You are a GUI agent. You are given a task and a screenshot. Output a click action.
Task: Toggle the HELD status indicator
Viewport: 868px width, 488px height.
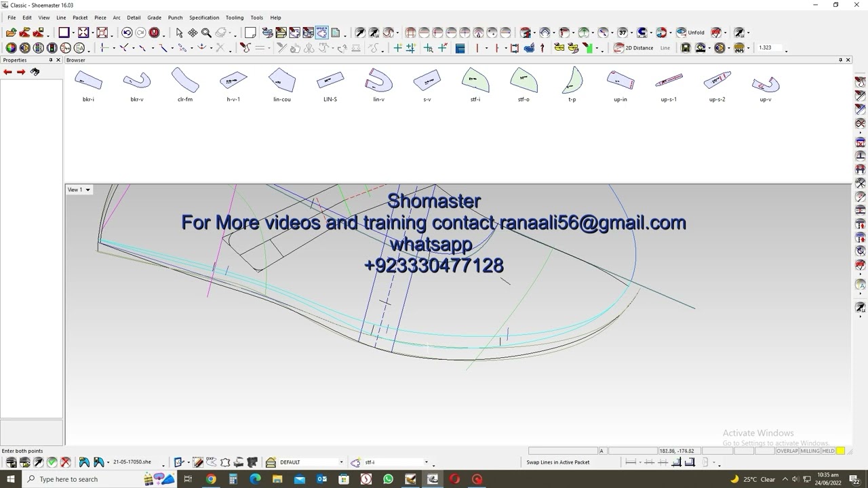(828, 451)
